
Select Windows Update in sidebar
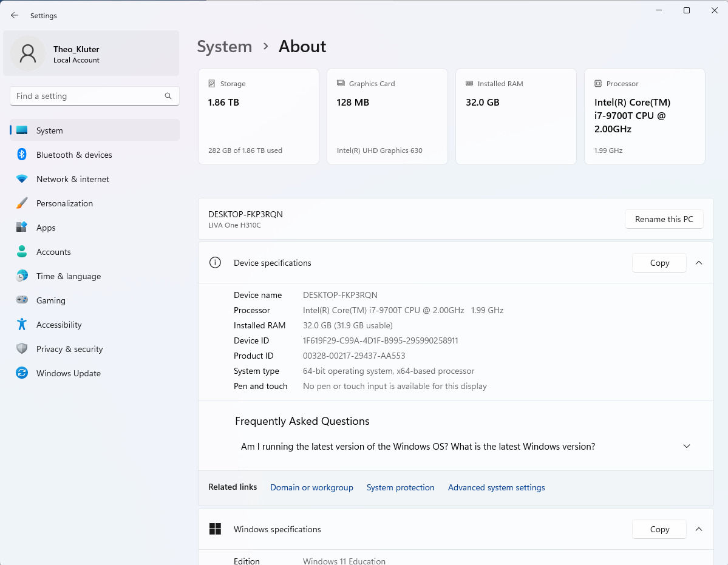click(95, 373)
